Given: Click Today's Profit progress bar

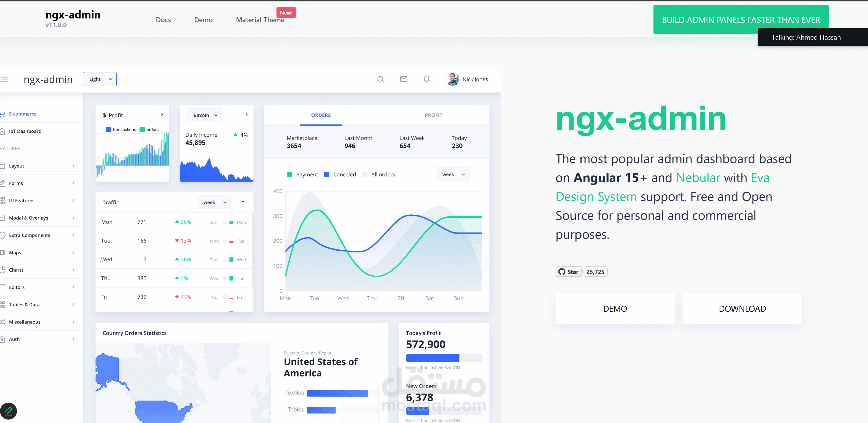Looking at the screenshot, I should tap(444, 358).
